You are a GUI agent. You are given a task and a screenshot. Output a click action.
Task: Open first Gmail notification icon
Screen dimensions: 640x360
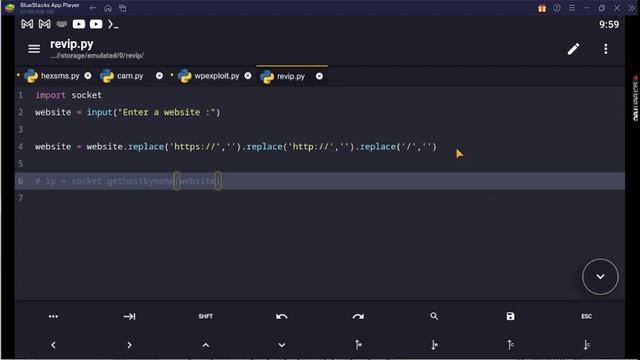27,24
